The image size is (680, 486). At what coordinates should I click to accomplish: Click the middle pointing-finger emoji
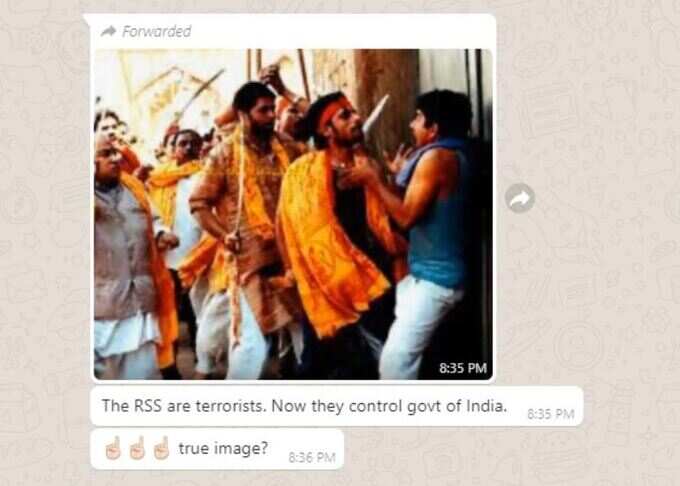coord(137,448)
